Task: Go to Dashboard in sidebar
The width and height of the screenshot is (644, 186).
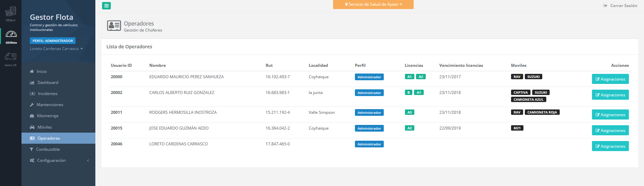Action: tap(48, 83)
